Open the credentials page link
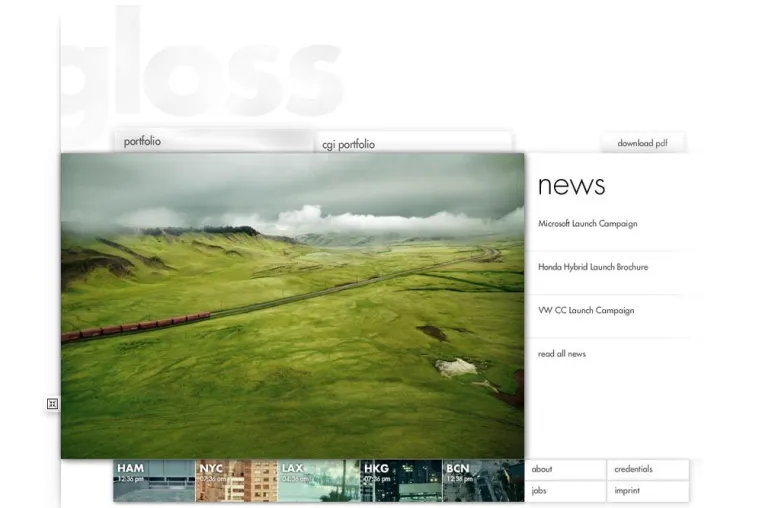762x508 pixels. click(x=648, y=470)
